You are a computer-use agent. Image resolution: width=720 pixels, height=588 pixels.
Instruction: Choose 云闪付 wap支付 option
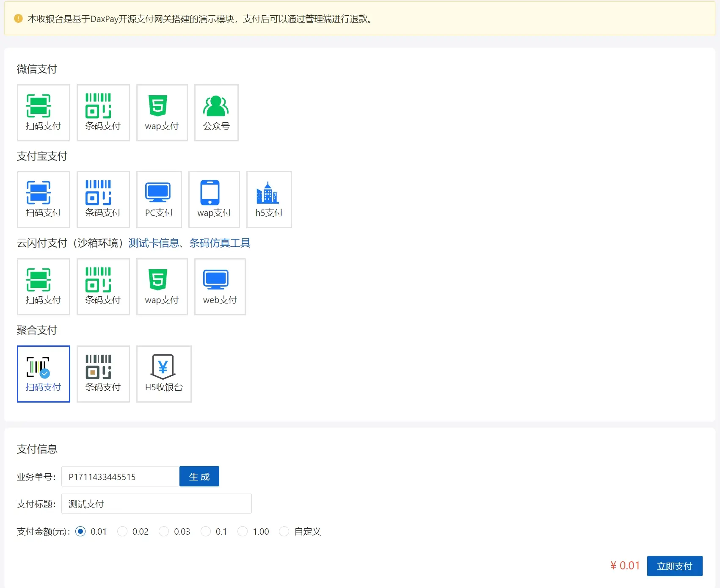point(162,287)
